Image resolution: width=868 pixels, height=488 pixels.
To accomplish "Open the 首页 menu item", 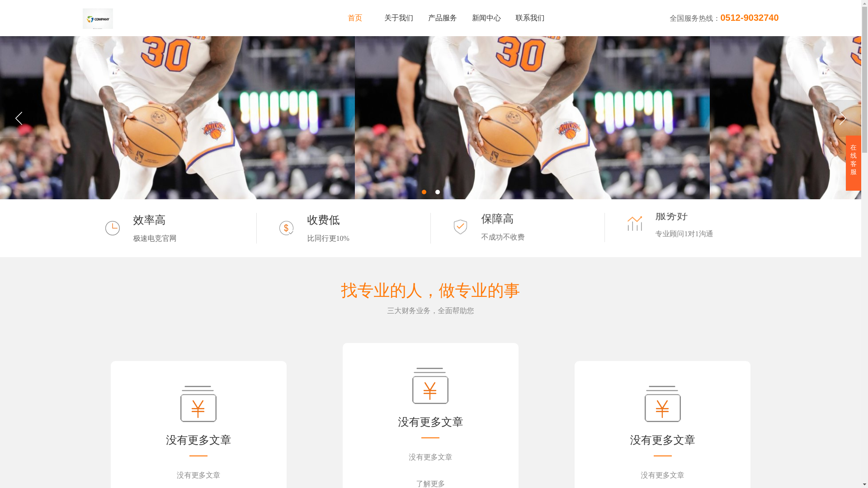I will pos(355,18).
